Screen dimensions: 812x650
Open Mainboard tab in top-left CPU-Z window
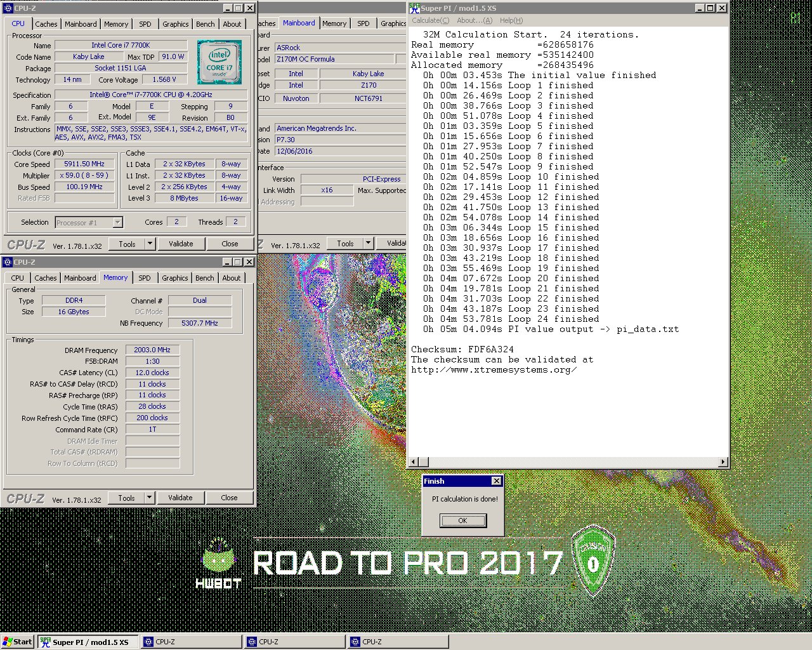tap(81, 24)
